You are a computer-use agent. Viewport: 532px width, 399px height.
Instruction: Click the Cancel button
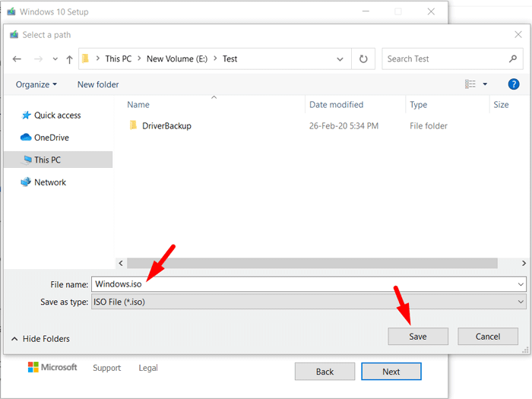[x=488, y=336]
